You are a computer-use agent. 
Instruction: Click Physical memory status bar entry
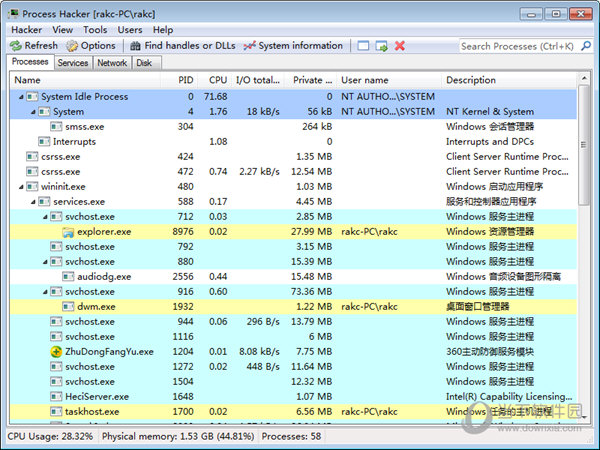[178, 436]
